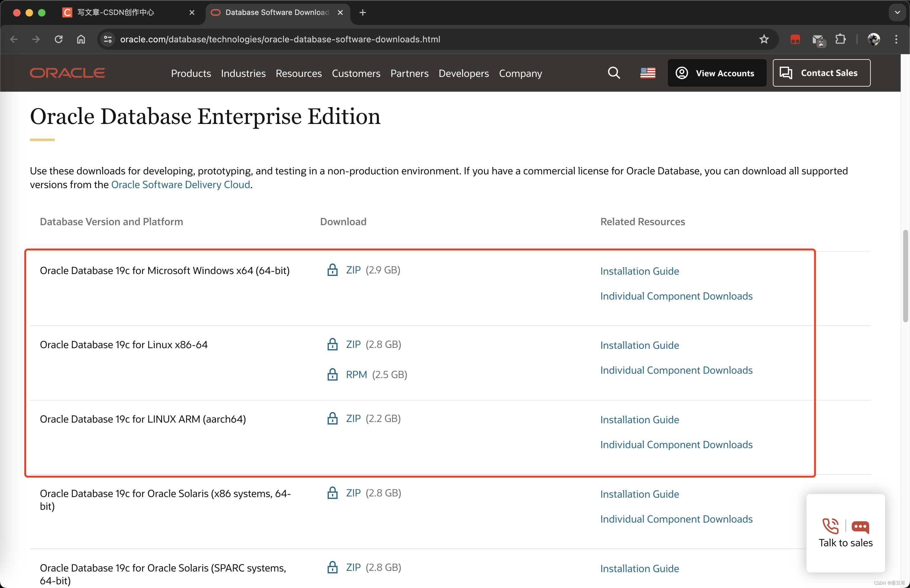
Task: Open Installation Guide for LINUX ARM
Action: 639,420
